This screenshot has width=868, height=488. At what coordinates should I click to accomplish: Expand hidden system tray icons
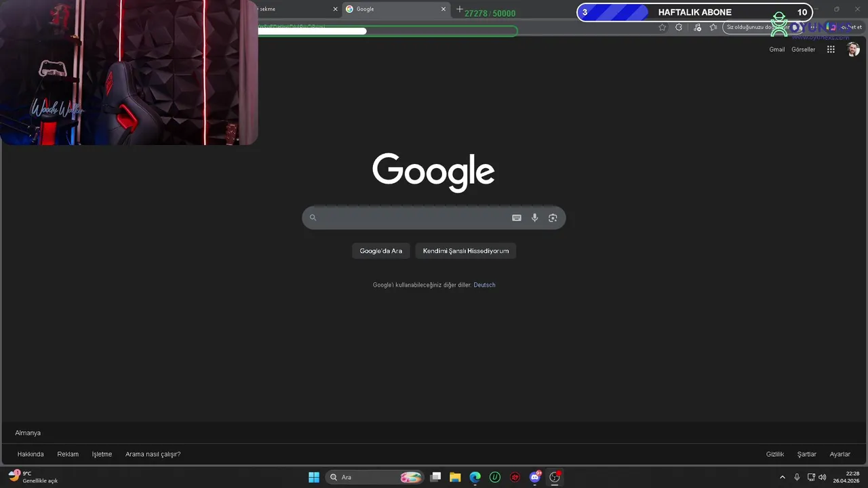782,477
